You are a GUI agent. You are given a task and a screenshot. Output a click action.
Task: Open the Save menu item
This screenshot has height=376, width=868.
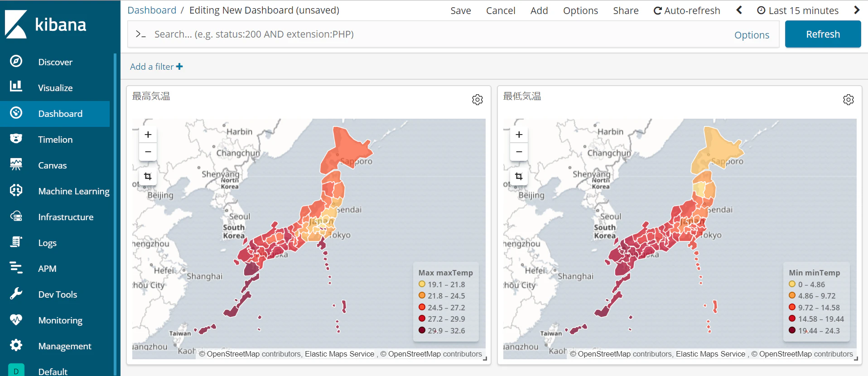(x=461, y=10)
